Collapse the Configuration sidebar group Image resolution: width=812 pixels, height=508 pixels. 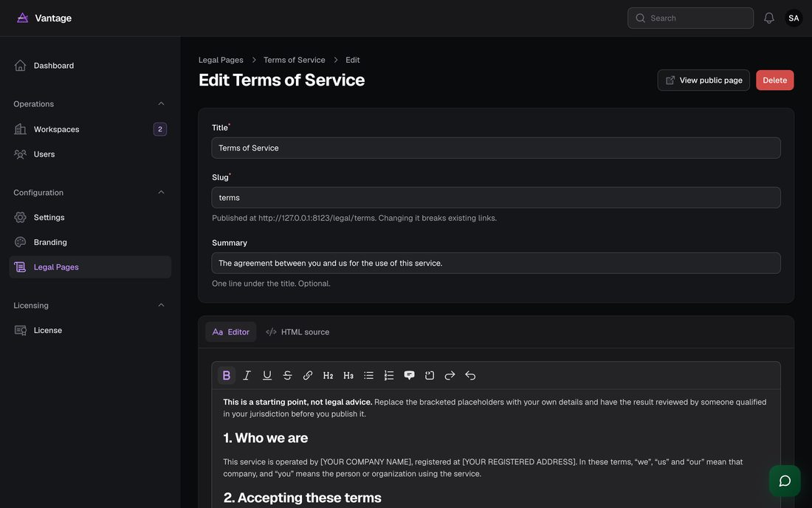[x=161, y=192]
